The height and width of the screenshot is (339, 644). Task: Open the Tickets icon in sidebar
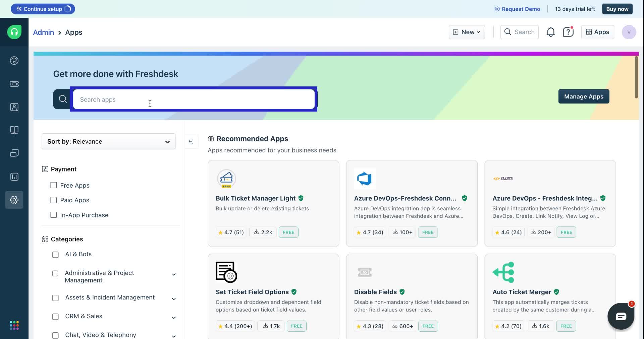coord(14,84)
